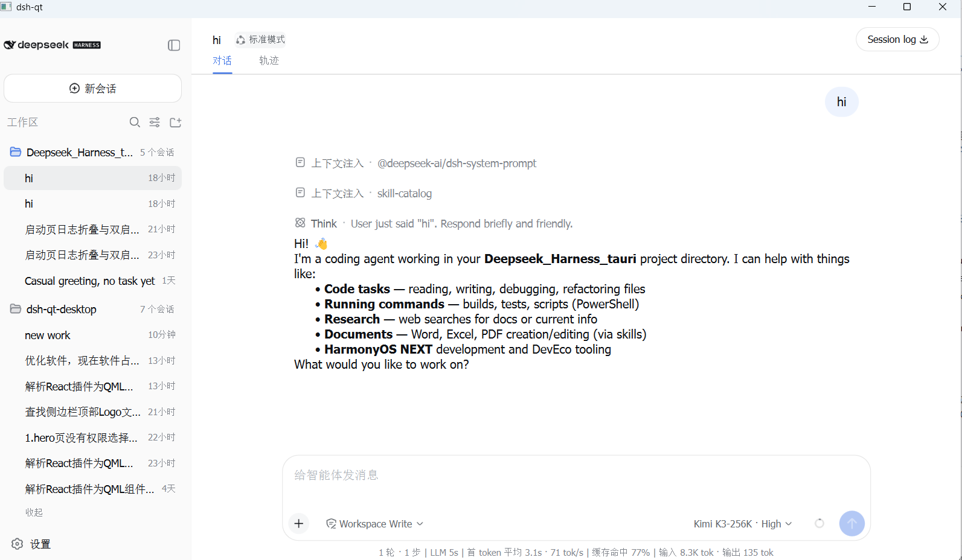Image resolution: width=962 pixels, height=560 pixels.
Task: Click the deepseek harness logo
Action: (53, 45)
